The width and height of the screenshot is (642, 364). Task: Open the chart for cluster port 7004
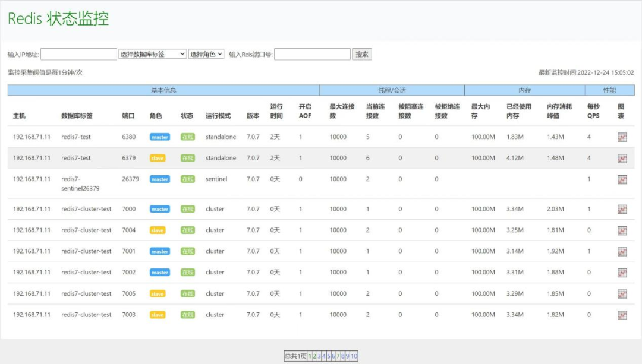point(623,230)
